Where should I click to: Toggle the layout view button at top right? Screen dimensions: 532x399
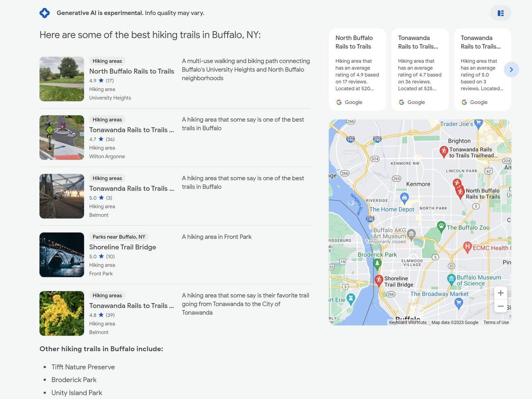(500, 13)
